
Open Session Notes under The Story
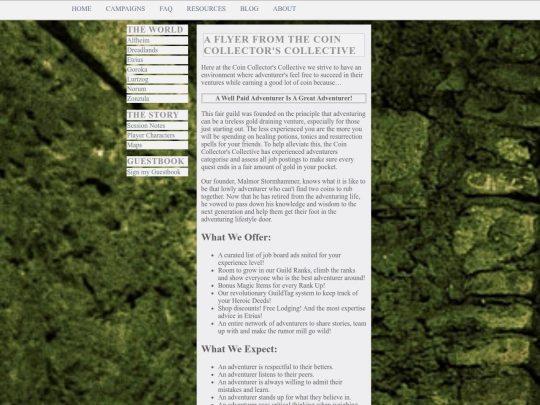pyautogui.click(x=146, y=125)
